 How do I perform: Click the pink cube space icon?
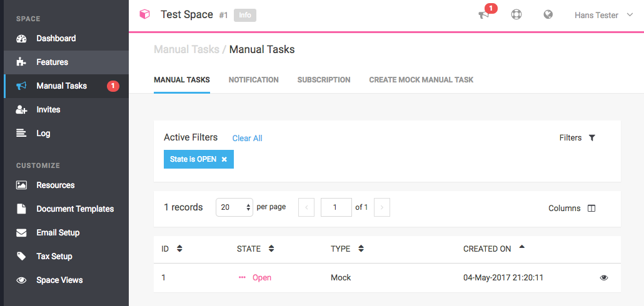pyautogui.click(x=144, y=14)
